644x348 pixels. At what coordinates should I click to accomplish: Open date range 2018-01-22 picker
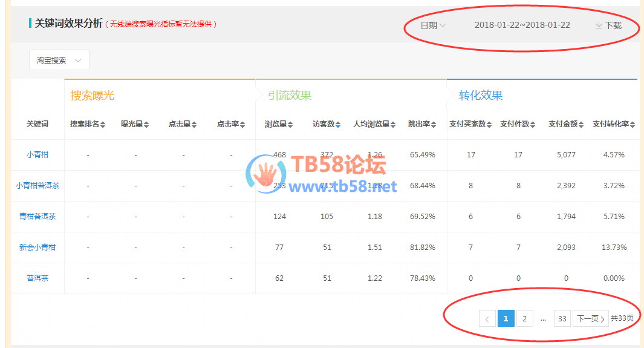pos(522,25)
